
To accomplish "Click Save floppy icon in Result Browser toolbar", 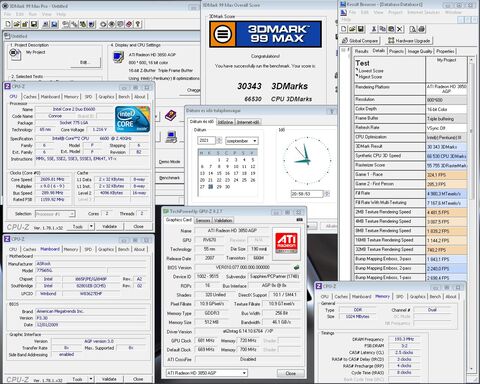I will pos(360,29).
